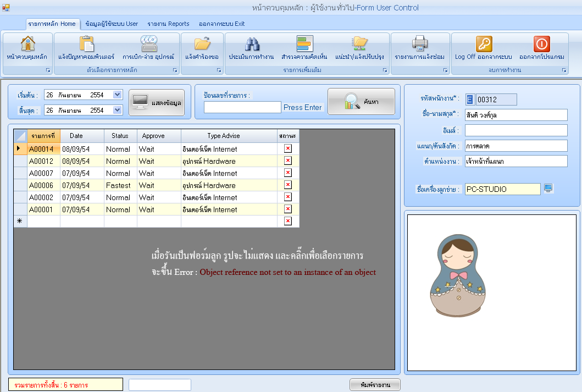
Task: Click อีเมล์ email input field
Action: (516, 130)
